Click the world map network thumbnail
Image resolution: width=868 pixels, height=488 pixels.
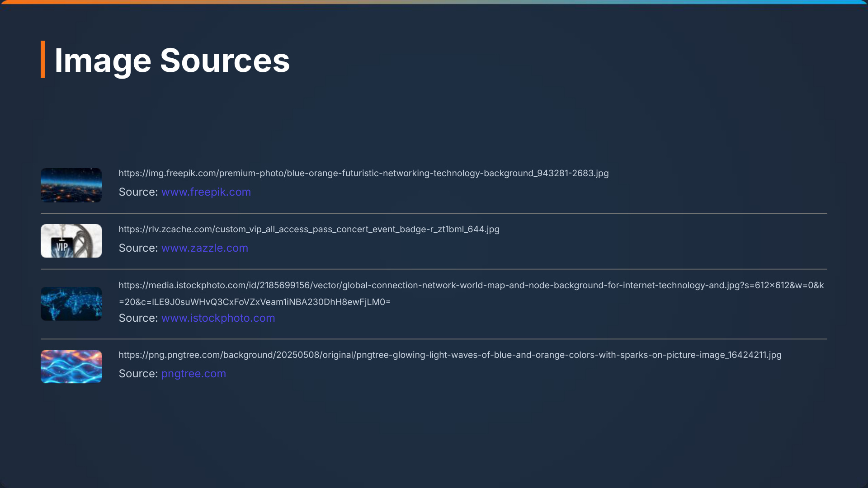pyautogui.click(x=71, y=304)
